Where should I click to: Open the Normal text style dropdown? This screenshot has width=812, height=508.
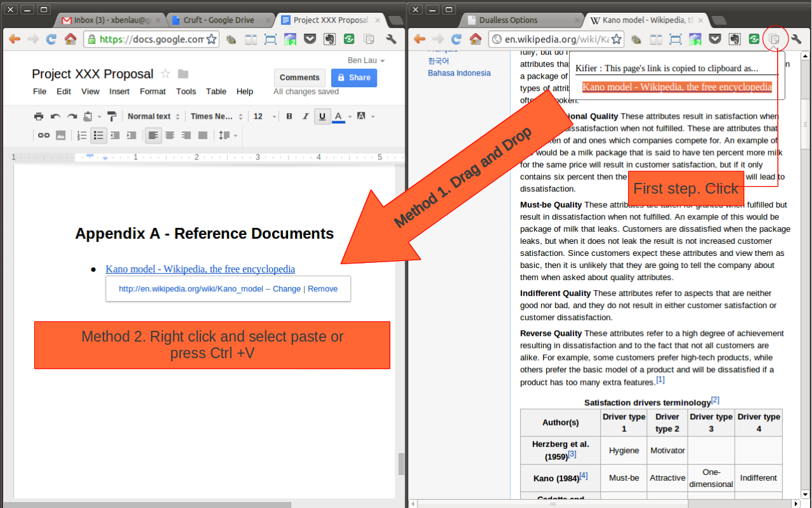tap(154, 116)
